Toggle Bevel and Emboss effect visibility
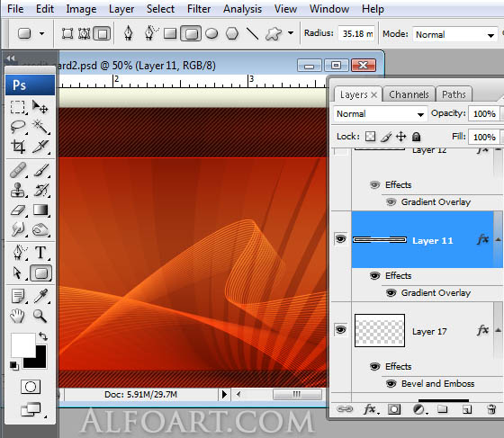The height and width of the screenshot is (438, 504). [x=391, y=384]
